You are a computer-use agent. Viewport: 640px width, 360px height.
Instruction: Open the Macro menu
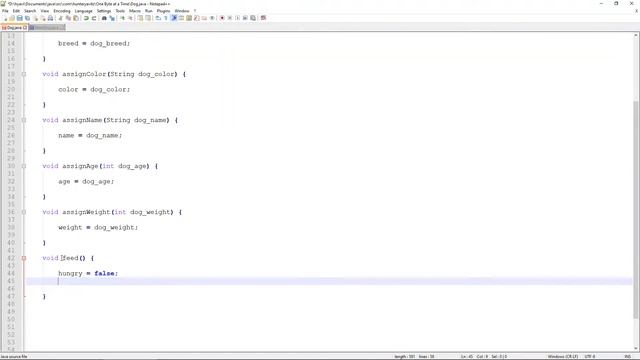tap(135, 11)
